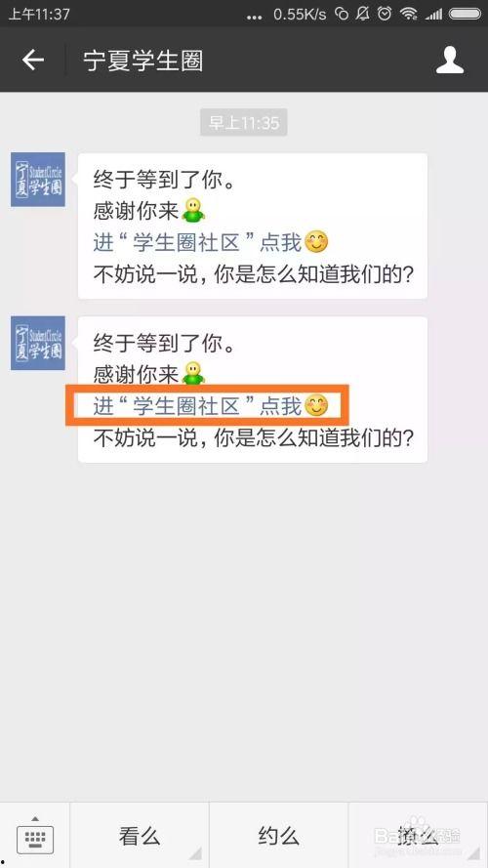Tap the back arrow in the header

point(32,60)
